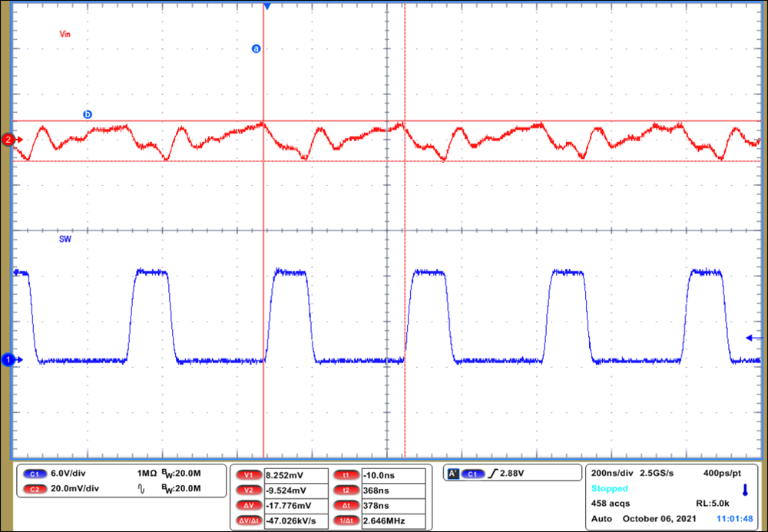The width and height of the screenshot is (768, 532).
Task: Click the blue trigger status arrow icon
Action: click(x=745, y=489)
